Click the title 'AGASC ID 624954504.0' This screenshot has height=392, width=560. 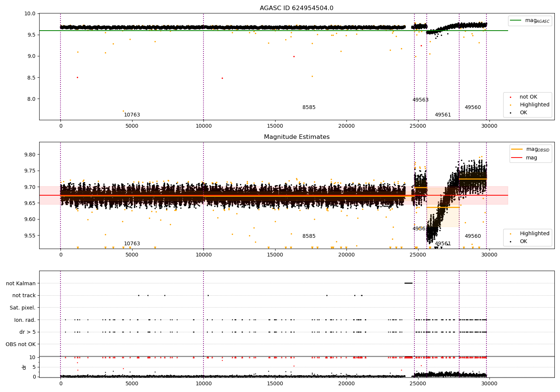pos(296,8)
